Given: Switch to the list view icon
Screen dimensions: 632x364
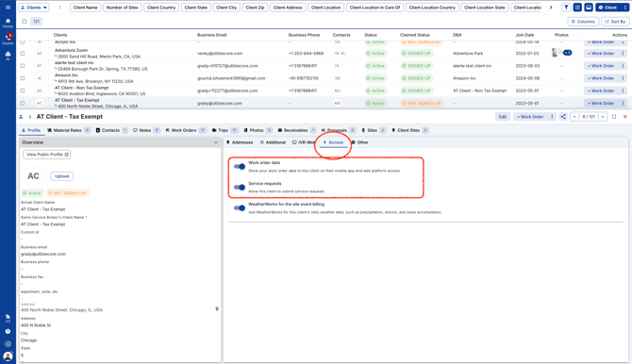Looking at the screenshot, I should (x=577, y=8).
